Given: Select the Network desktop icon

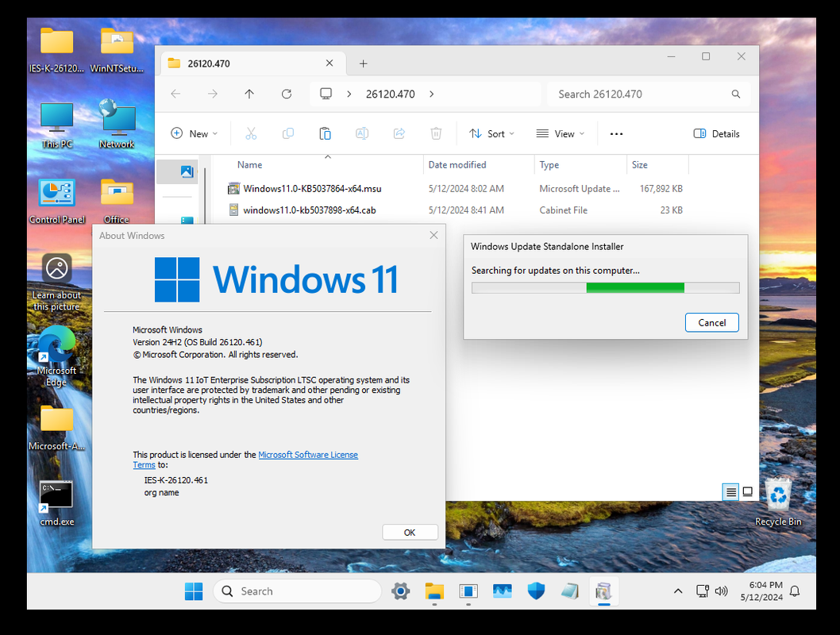Looking at the screenshot, I should click(x=117, y=124).
